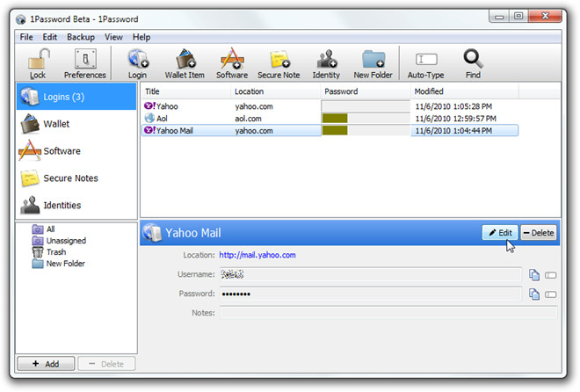Add a new Login item
Viewport: 580px width, 392px height.
coord(138,63)
